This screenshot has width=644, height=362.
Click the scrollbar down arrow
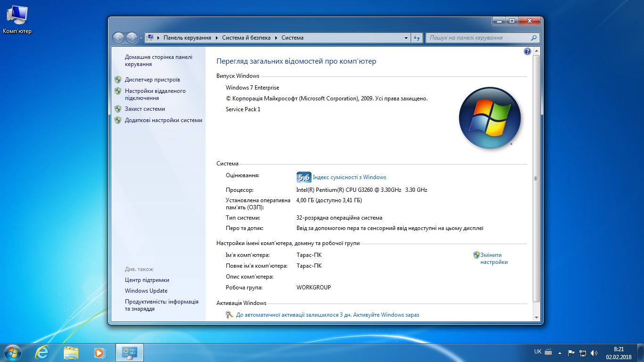536,318
